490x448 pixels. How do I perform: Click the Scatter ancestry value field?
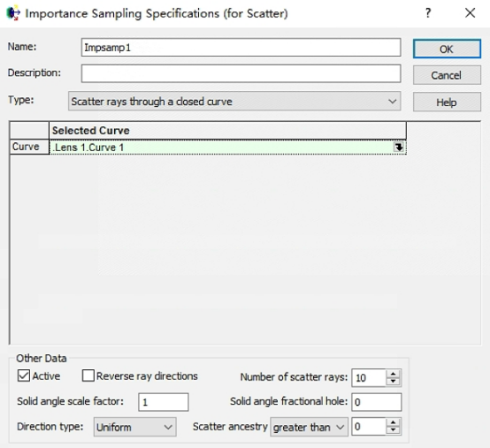[369, 427]
